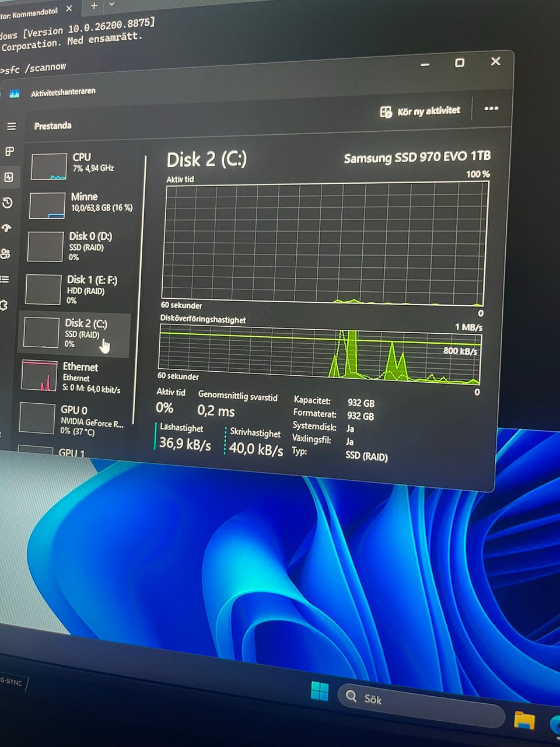Click the Prestanda page title

pos(52,125)
